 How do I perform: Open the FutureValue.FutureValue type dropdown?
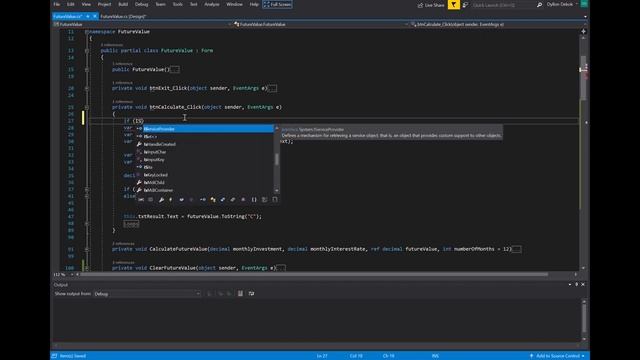321,24
